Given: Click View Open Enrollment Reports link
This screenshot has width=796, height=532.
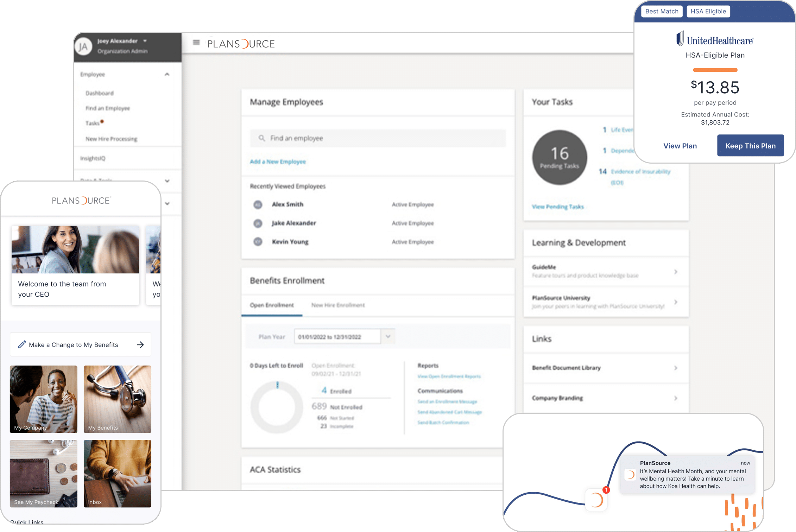Looking at the screenshot, I should click(x=449, y=376).
